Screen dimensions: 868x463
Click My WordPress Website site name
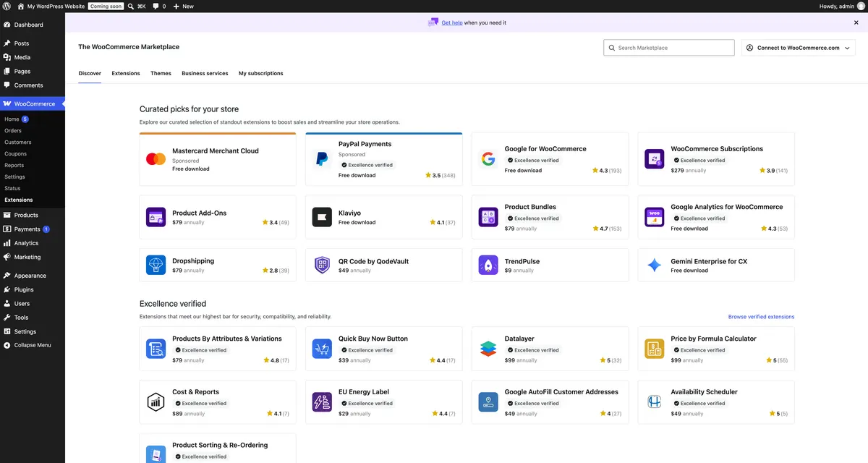coord(51,6)
